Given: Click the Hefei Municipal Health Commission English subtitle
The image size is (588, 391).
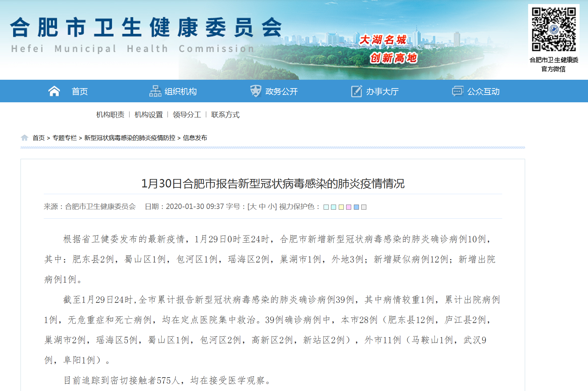Looking at the screenshot, I should [x=133, y=49].
